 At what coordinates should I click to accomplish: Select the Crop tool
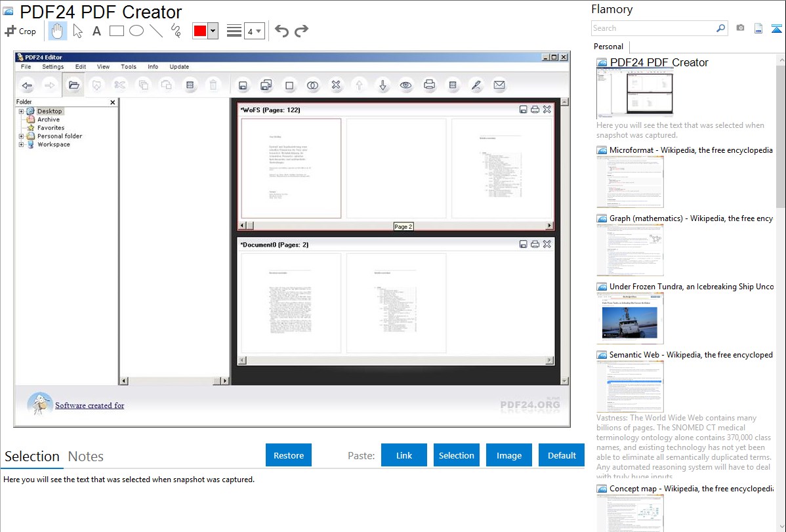(x=20, y=31)
